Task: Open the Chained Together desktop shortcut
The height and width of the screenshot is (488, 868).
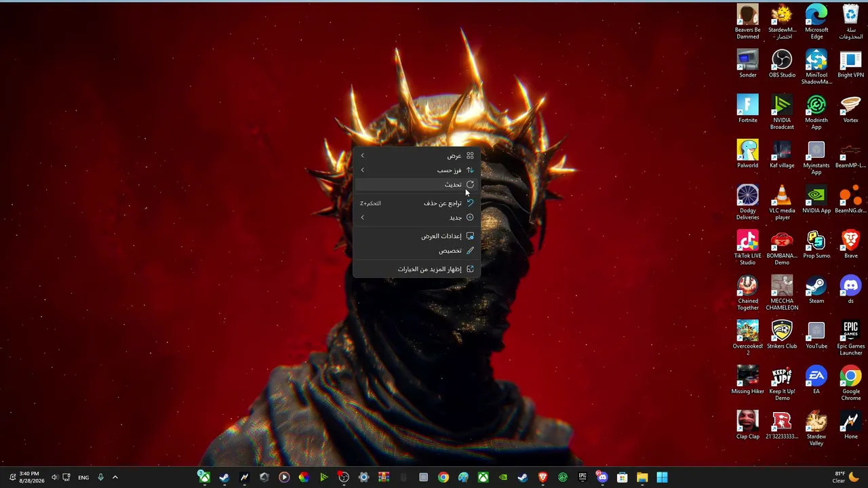Action: (x=748, y=293)
